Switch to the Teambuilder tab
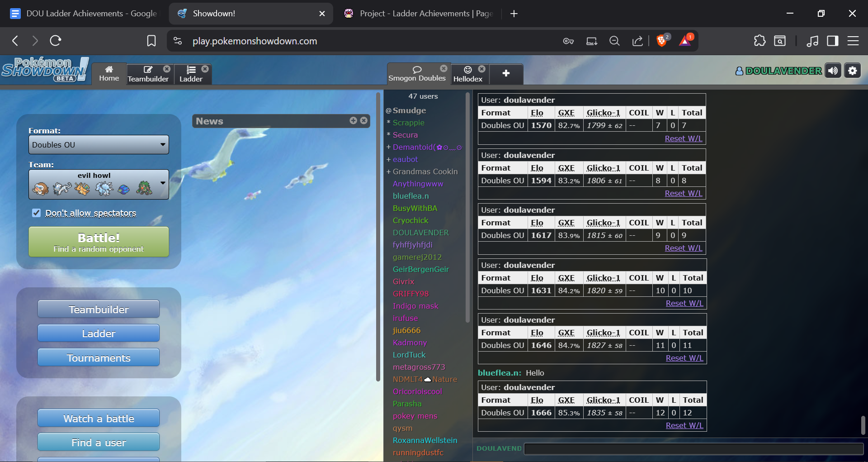Screen dimensions: 868x462 148,74
